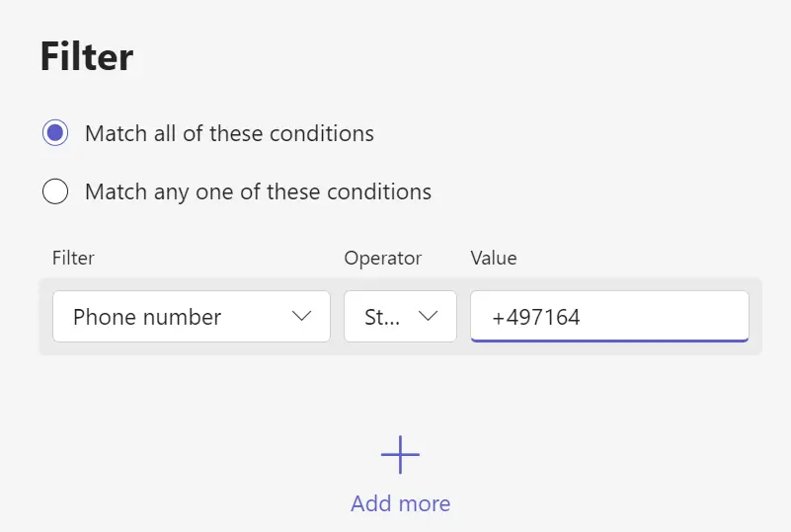Click the 'Match all of these conditions' label text
Image resolution: width=791 pixels, height=532 pixels.
point(229,133)
